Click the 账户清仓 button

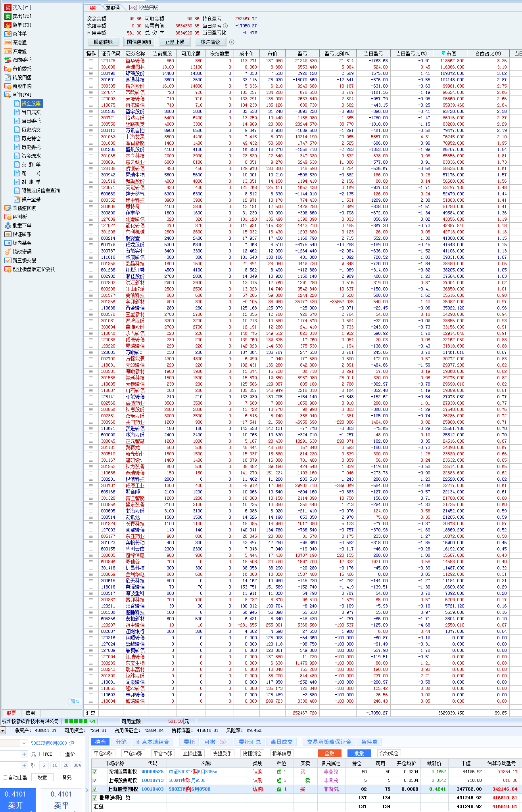[210, 42]
